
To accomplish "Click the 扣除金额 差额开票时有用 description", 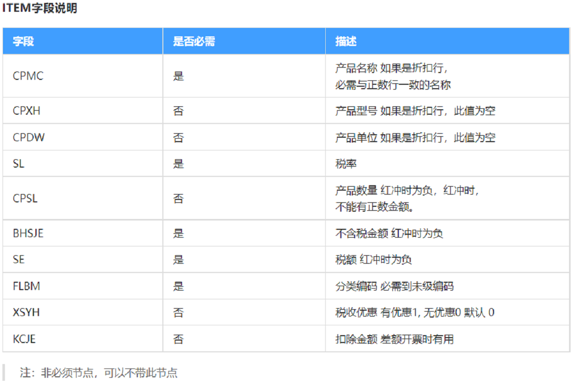I will [x=394, y=339].
